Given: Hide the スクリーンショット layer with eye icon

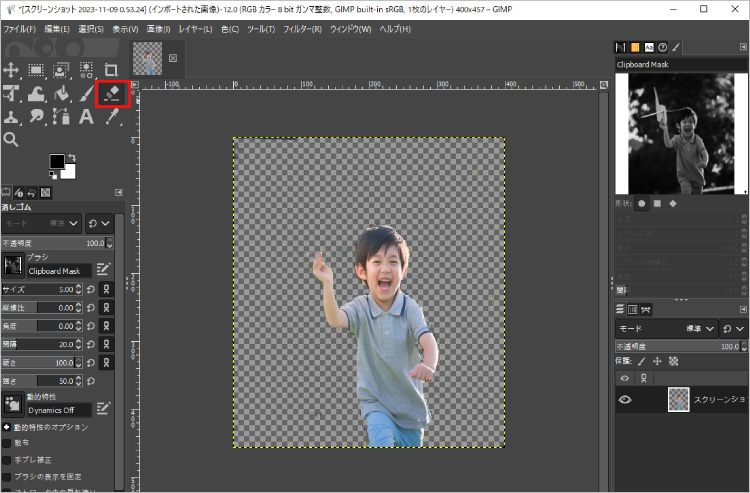Looking at the screenshot, I should (x=625, y=399).
